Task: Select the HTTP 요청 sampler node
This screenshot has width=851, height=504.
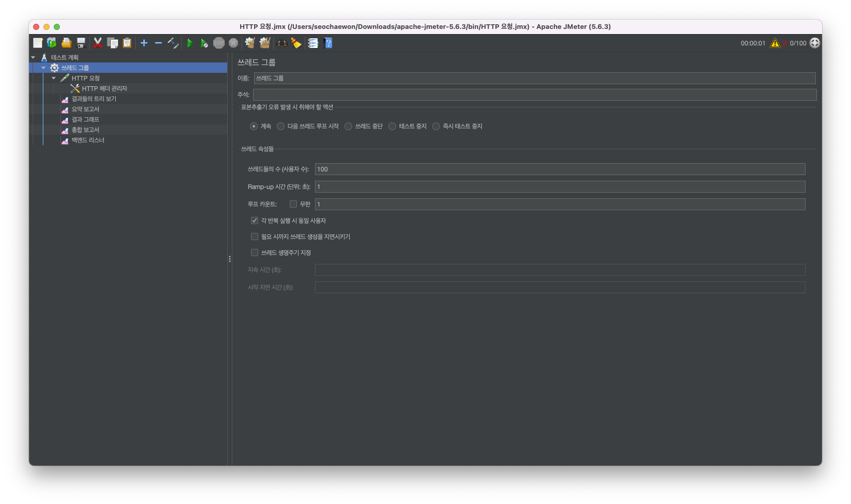Action: click(x=85, y=78)
